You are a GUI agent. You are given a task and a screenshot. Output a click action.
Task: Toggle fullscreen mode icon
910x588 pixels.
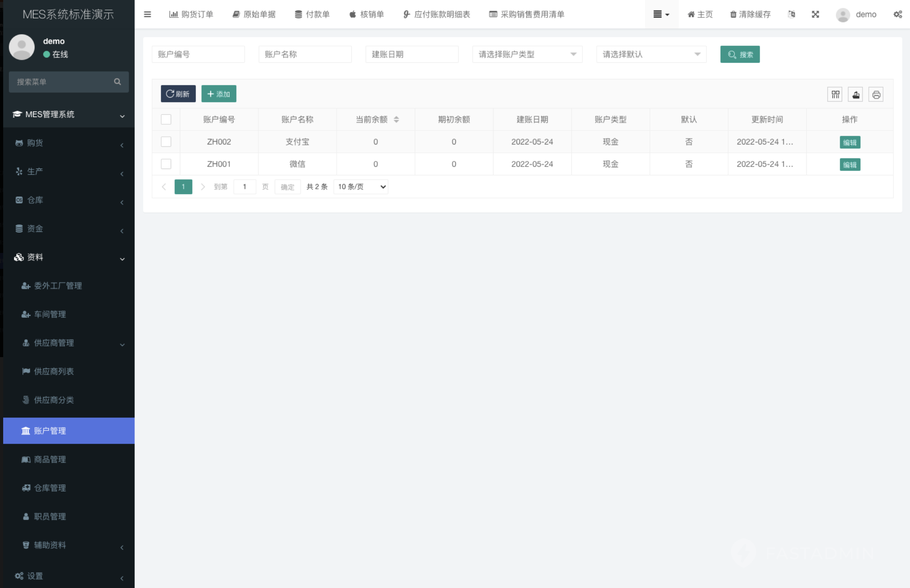coord(815,14)
